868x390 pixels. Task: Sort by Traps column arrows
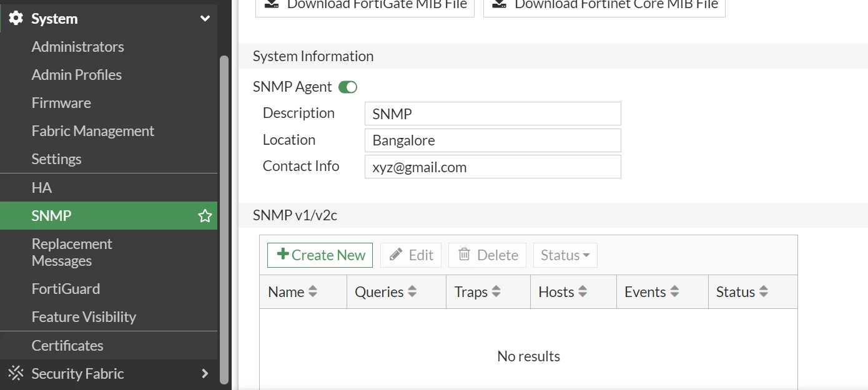coord(496,291)
